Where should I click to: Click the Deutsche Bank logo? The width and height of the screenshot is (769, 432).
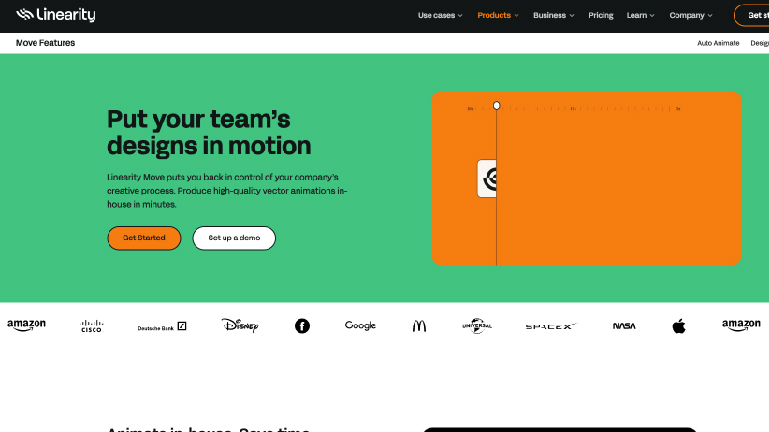click(162, 327)
